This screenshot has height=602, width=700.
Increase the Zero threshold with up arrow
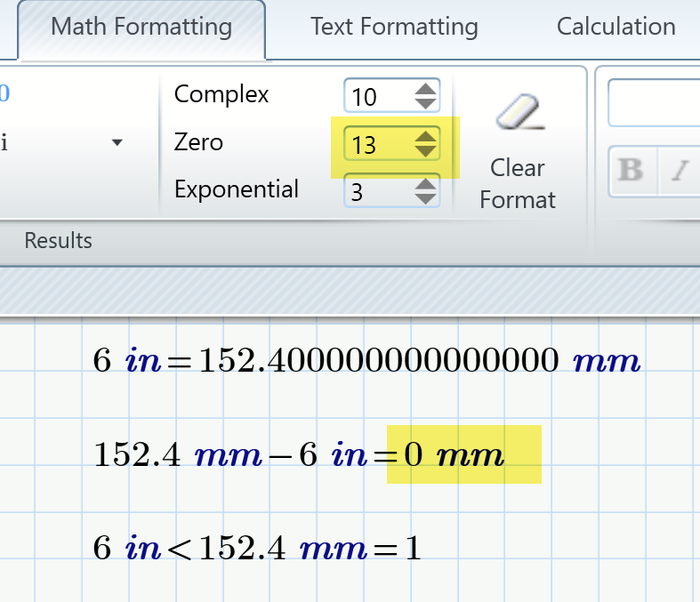[426, 136]
